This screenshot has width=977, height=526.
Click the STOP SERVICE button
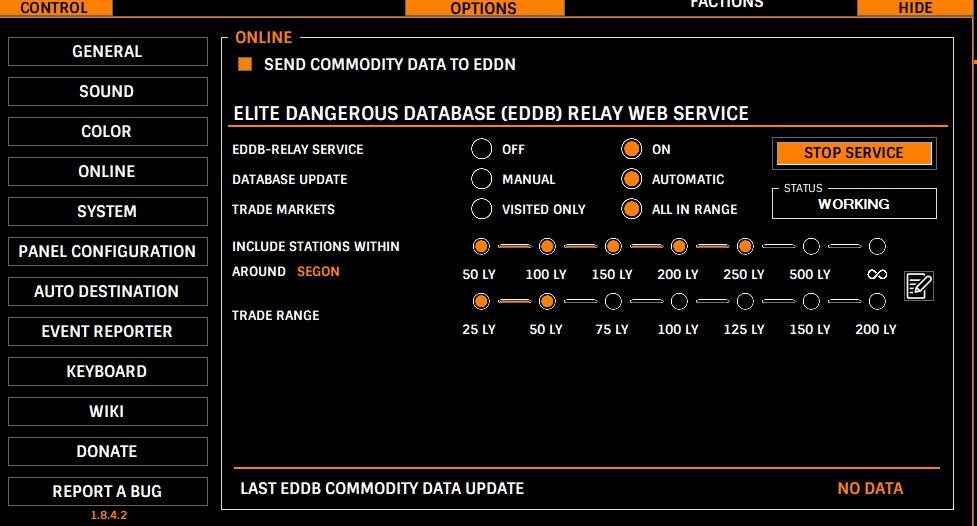(x=854, y=153)
